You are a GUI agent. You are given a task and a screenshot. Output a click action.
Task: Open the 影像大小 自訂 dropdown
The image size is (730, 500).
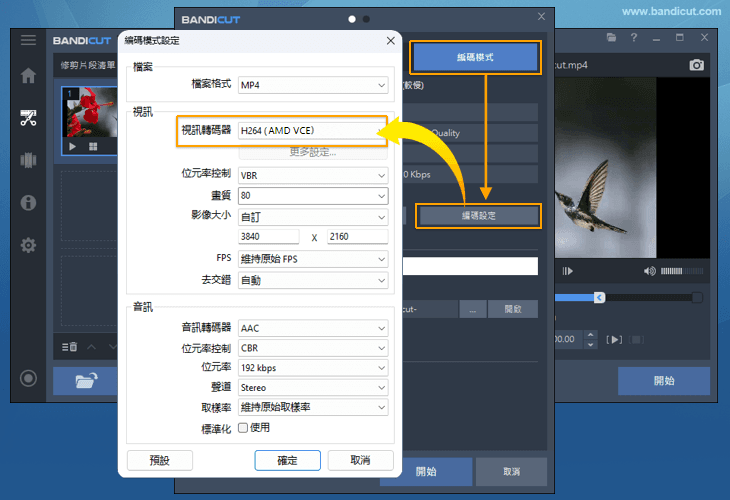[x=313, y=217]
